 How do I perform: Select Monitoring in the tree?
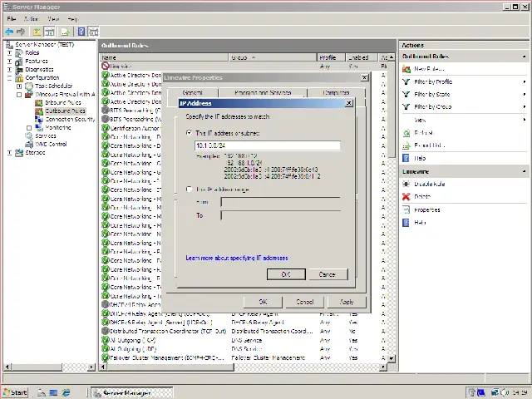coord(58,127)
